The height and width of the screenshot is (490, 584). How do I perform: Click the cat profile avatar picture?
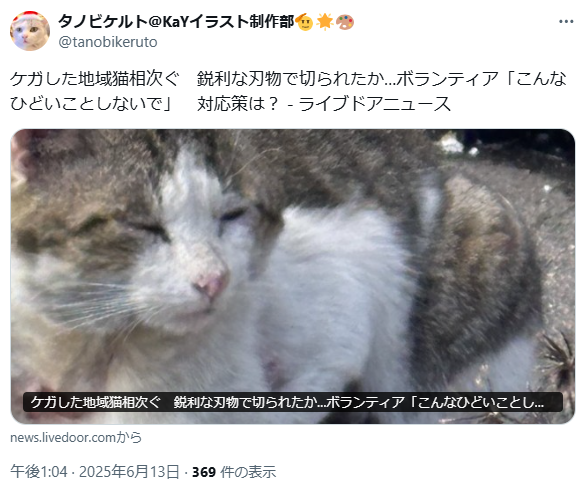coord(30,31)
